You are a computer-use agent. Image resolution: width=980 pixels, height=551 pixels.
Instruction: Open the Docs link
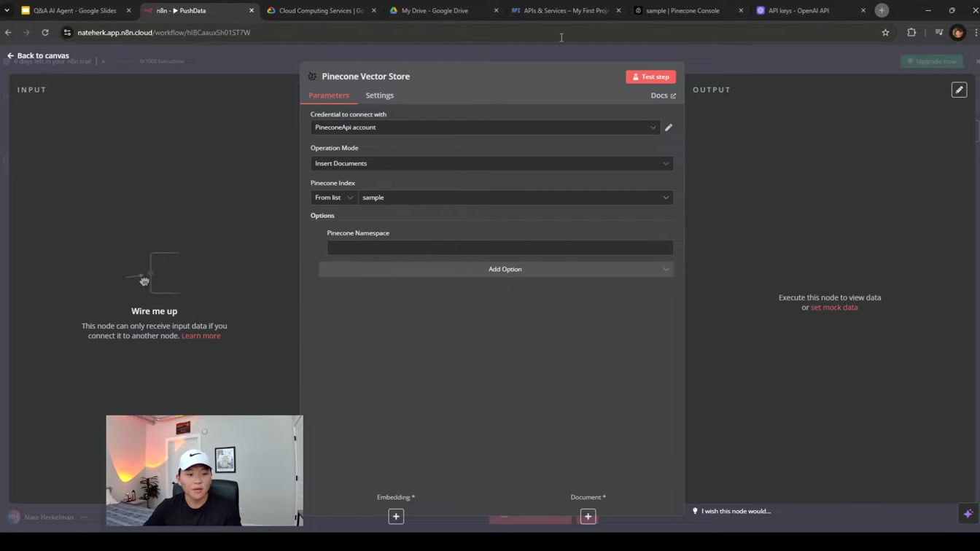[x=663, y=95]
